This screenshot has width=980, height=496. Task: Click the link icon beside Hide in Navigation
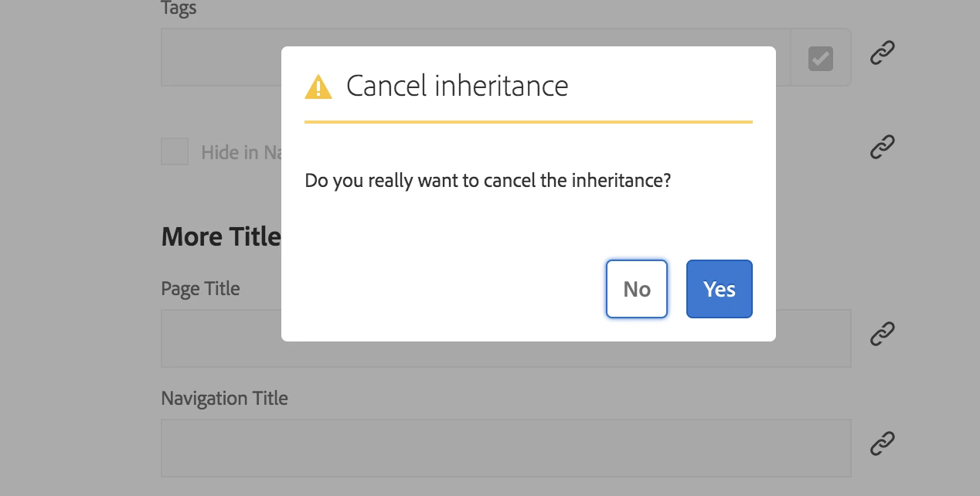point(882,146)
